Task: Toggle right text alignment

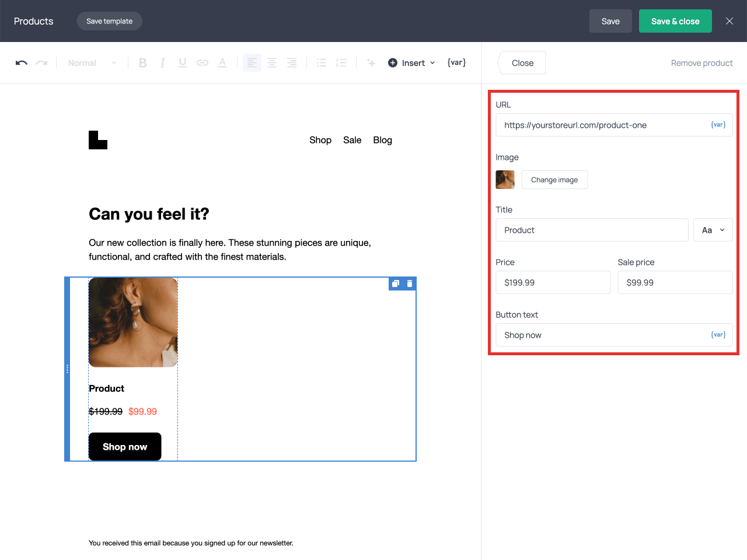Action: (x=292, y=62)
